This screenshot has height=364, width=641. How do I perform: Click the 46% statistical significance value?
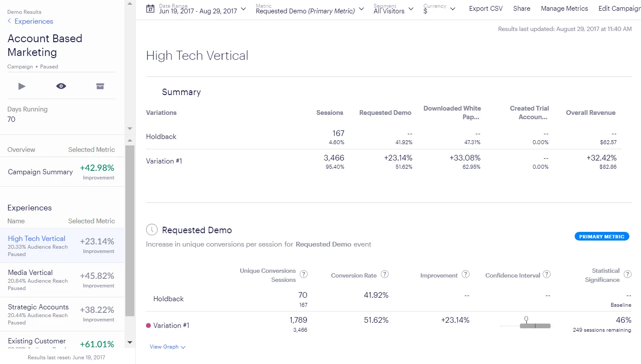[x=623, y=320]
